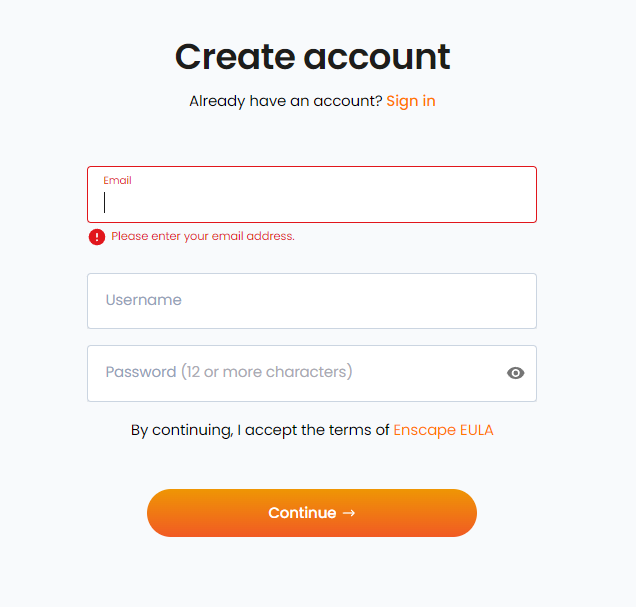Click the word 'EULA' in the terms link
This screenshot has height=607, width=636.
[x=477, y=430]
